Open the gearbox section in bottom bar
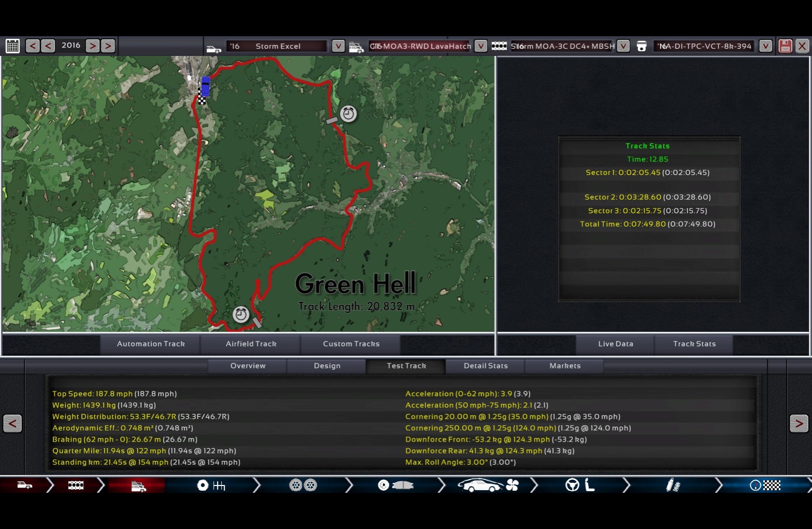Viewport: 812px width, 529px height. [x=211, y=486]
